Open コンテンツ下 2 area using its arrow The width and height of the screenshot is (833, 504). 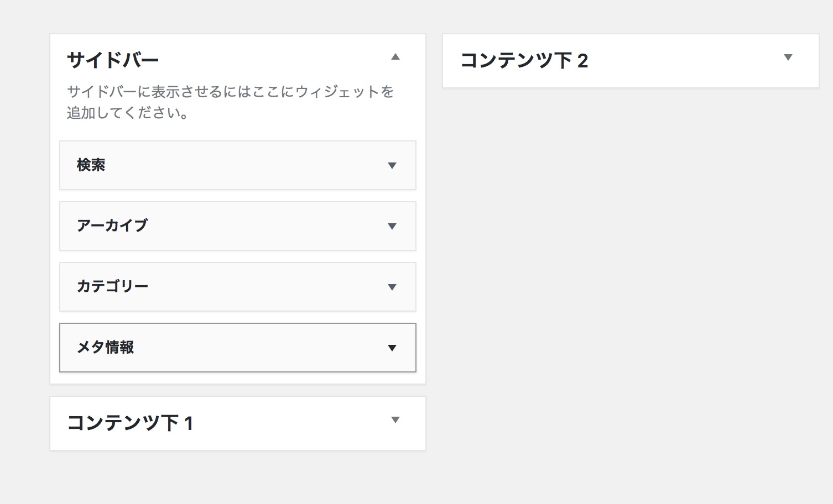coord(788,57)
